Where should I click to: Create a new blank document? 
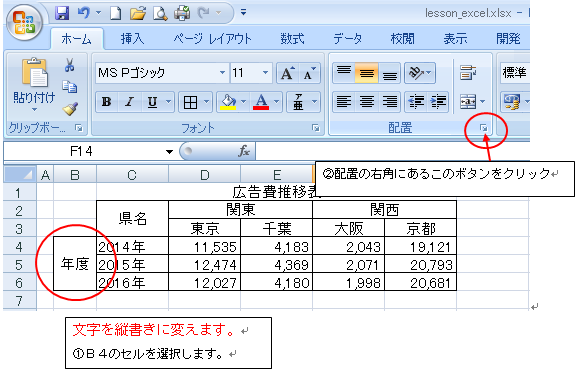pyautogui.click(x=116, y=13)
